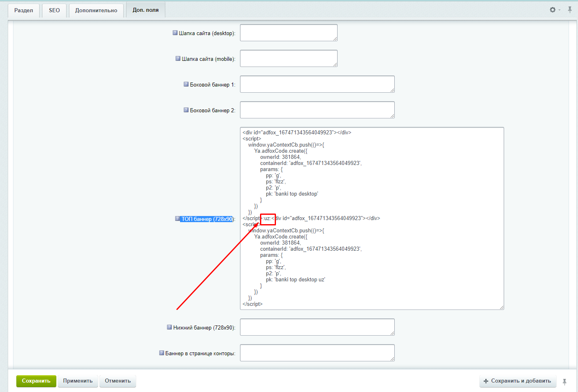Show hint icon for Боковой баннер 2
Image resolution: width=578 pixels, height=392 pixels.
[x=186, y=110]
